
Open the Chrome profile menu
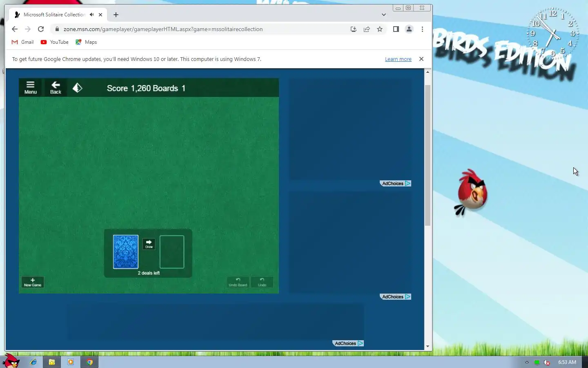(x=409, y=29)
